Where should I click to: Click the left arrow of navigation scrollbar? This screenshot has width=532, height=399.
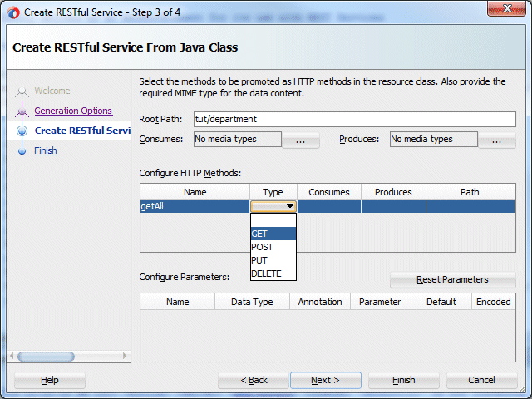(x=12, y=357)
